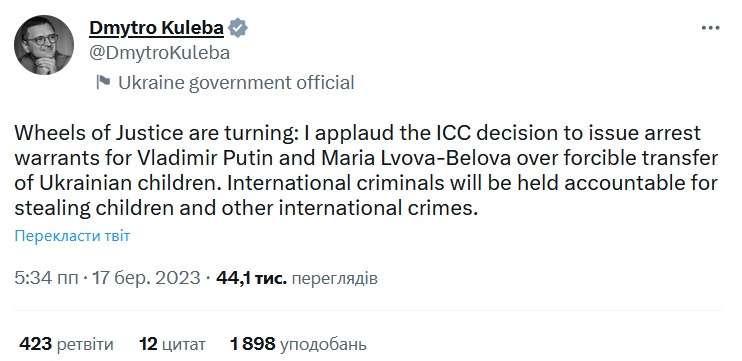Click "Maria Lvova-Belova" in the tweet text
Screen dimensions: 742x361
point(416,158)
